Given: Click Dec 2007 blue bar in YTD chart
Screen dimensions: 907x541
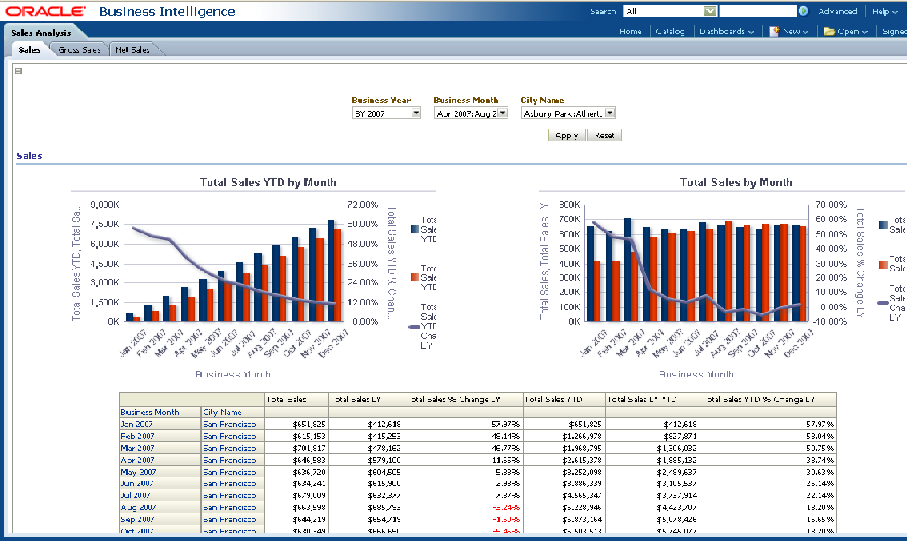Looking at the screenshot, I should point(331,271).
